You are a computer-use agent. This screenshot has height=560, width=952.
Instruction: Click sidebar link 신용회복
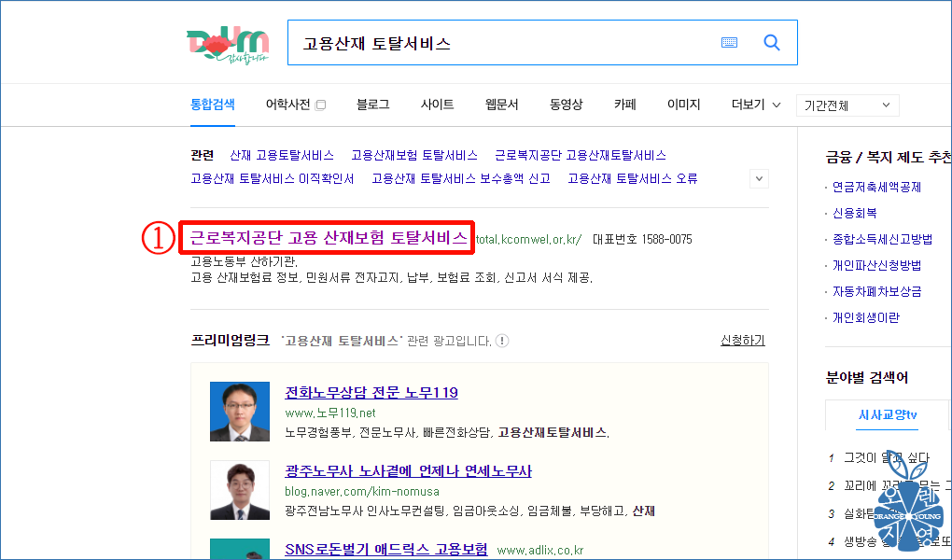854,213
